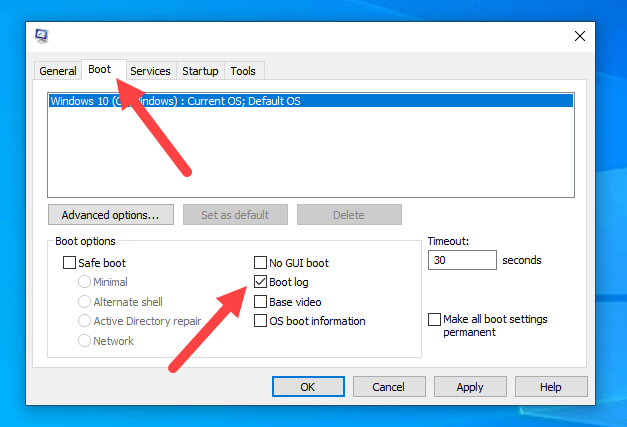The height and width of the screenshot is (427, 627).
Task: Pick the Network radio button
Action: pos(84,341)
